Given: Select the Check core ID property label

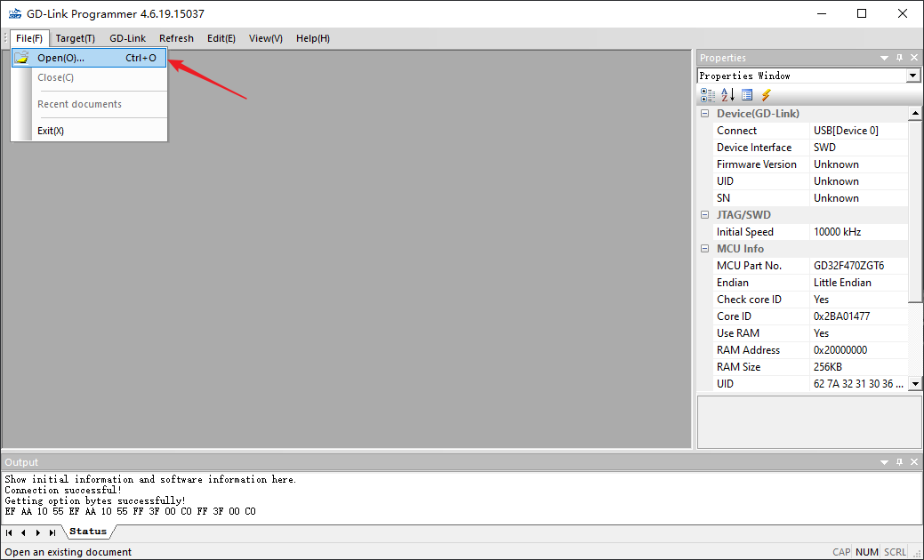Looking at the screenshot, I should click(x=749, y=300).
